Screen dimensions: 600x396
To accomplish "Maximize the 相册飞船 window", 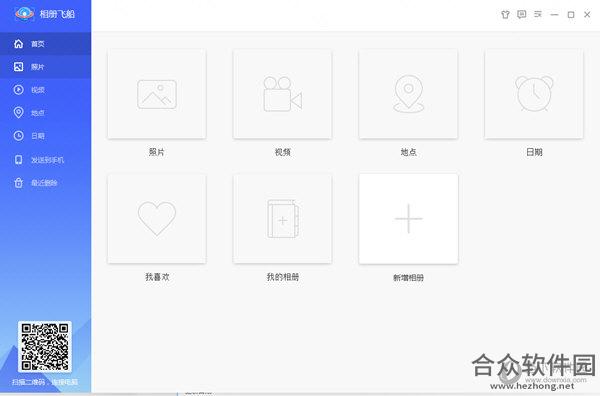I will point(571,15).
